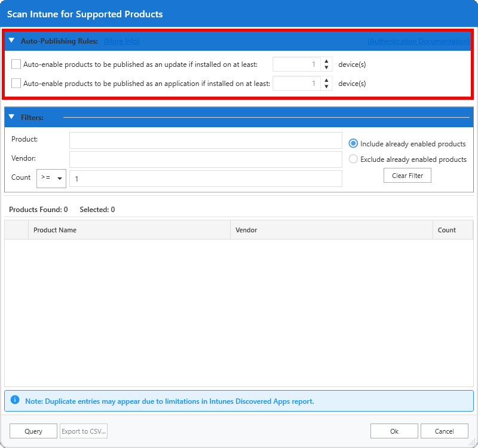Click the Vendor filter text field
478x448 pixels.
[x=206, y=159]
